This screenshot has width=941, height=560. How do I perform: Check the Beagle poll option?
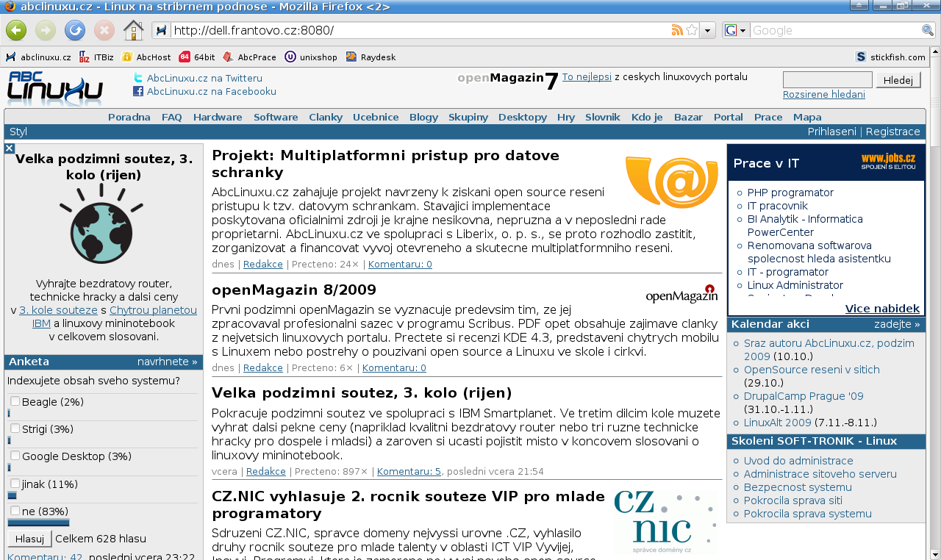coord(15,401)
